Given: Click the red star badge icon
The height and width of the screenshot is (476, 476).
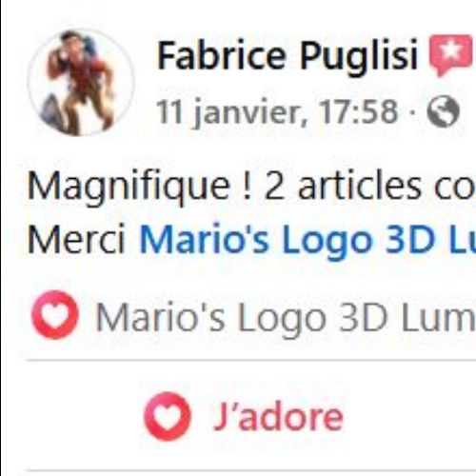Looking at the screenshot, I should click(x=451, y=55).
